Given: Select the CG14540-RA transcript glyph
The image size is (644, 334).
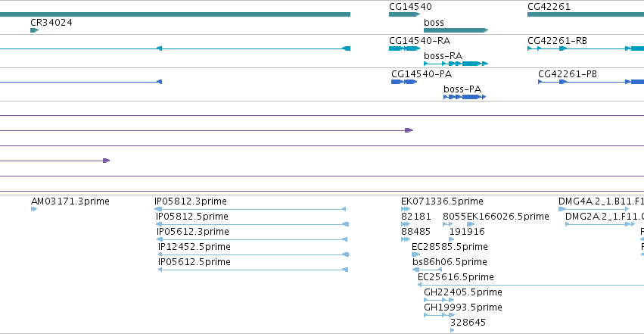Looking at the screenshot, I should point(404,48).
